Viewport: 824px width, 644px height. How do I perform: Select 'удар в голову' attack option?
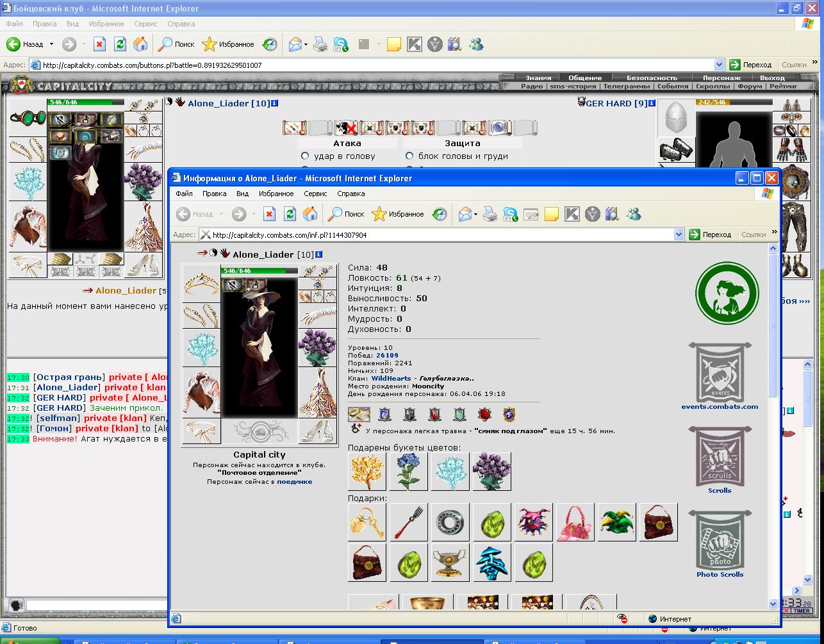point(305,156)
